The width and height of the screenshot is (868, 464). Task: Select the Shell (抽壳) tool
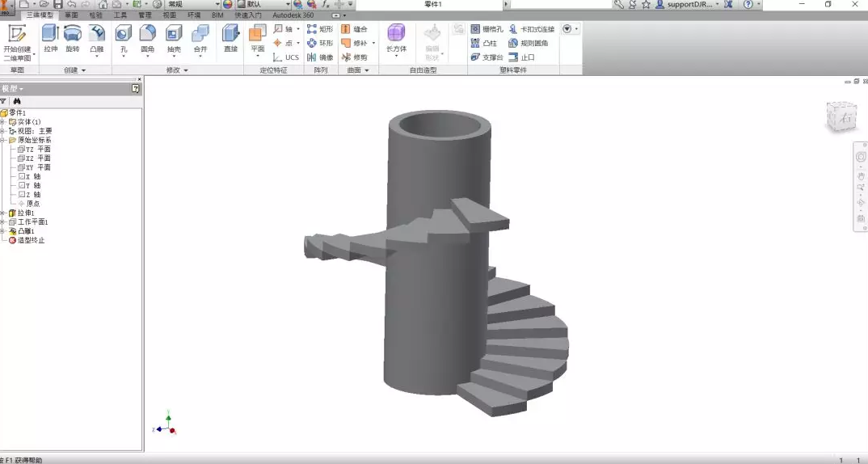[174, 40]
